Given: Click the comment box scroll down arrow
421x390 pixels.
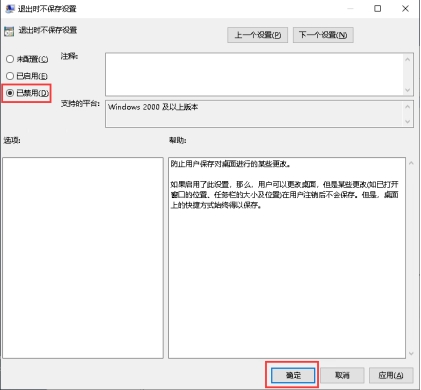Looking at the screenshot, I should click(407, 90).
